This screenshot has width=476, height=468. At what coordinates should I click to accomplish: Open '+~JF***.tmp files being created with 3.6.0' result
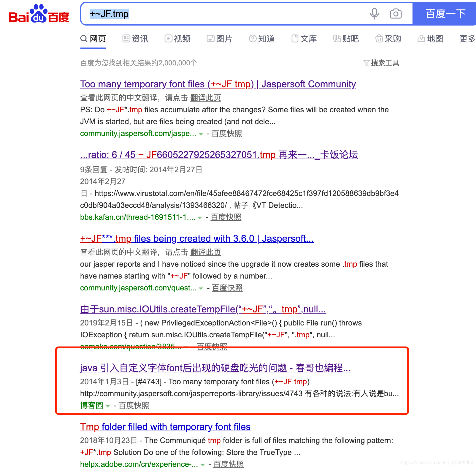click(197, 239)
